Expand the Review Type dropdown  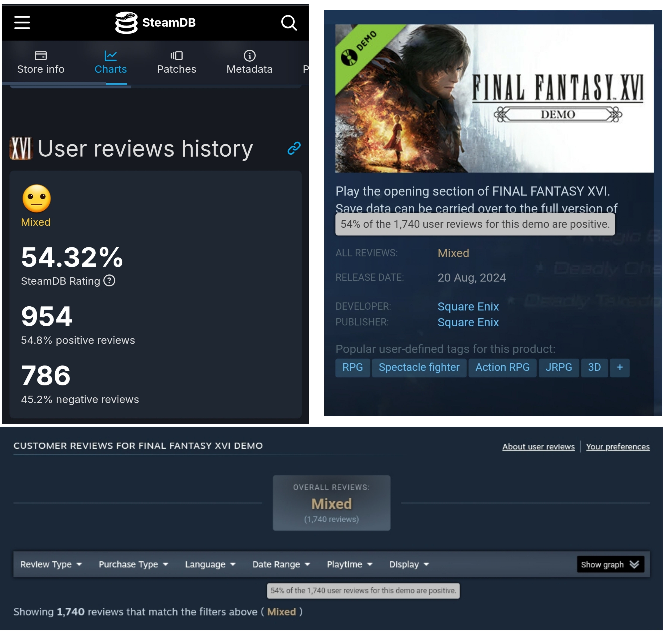point(51,564)
